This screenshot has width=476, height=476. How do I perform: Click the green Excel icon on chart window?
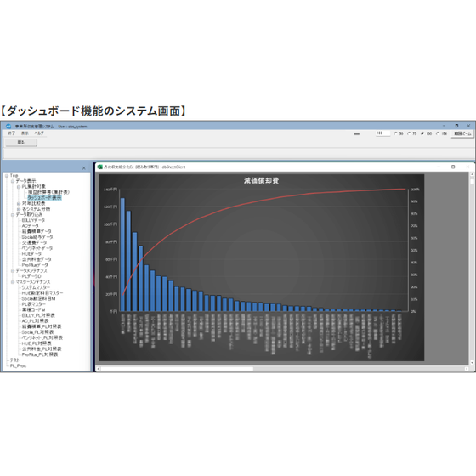[x=100, y=167]
